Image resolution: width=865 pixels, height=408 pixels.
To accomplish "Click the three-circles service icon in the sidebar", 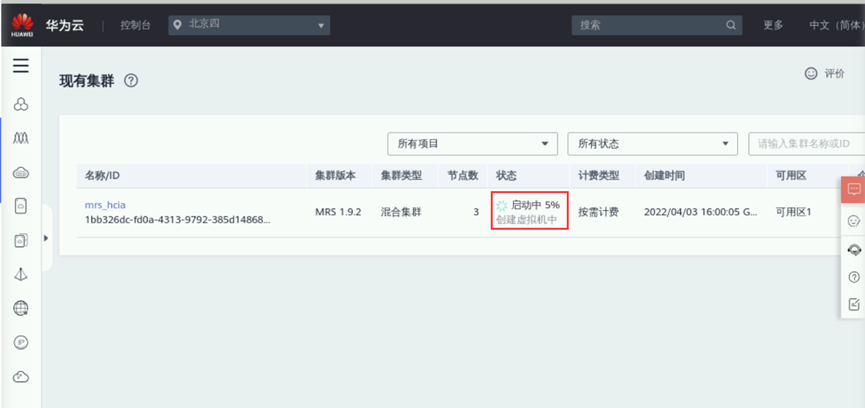I will (21, 104).
